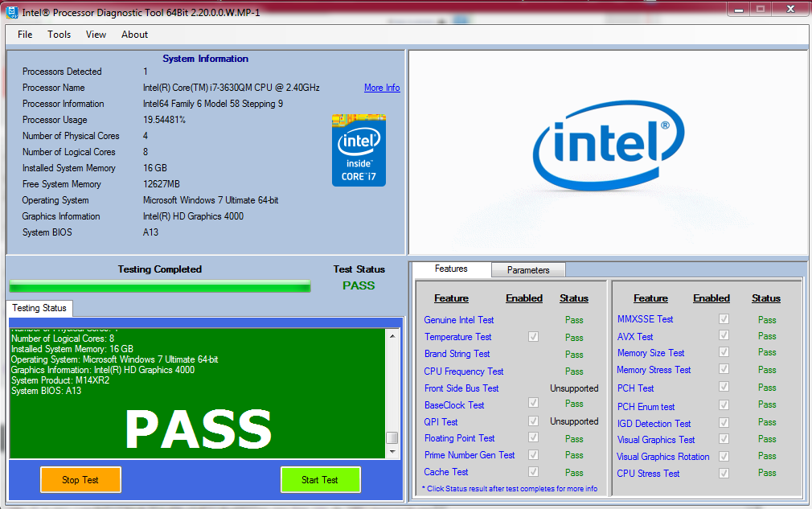Screen dimensions: 812x509
Task: Select the Testing Status tab
Action: tap(39, 308)
